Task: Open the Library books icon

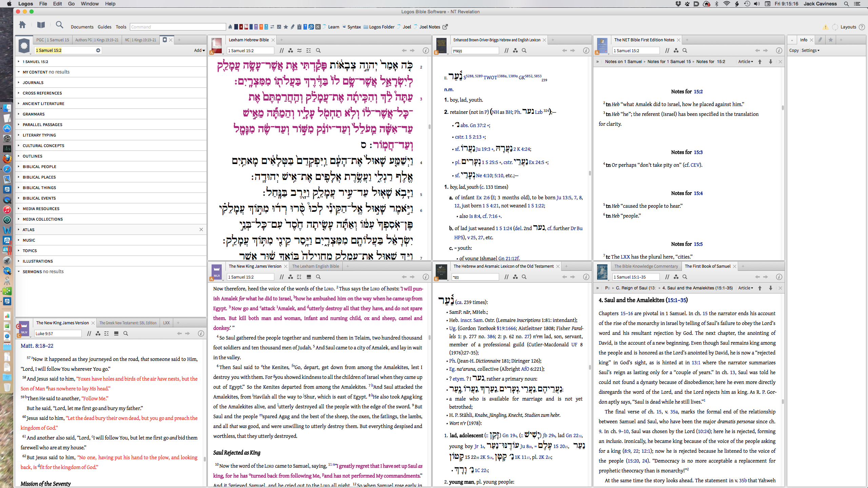Action: [x=41, y=25]
